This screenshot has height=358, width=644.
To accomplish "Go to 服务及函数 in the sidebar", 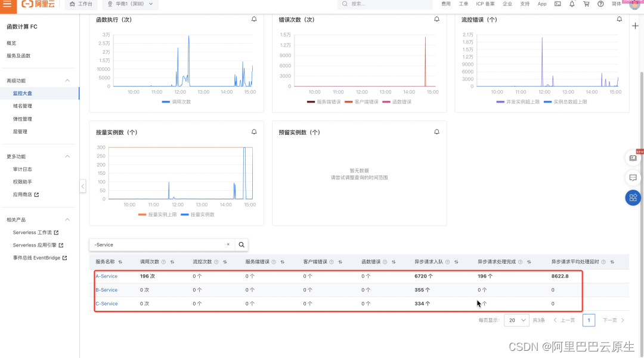I will pyautogui.click(x=18, y=56).
